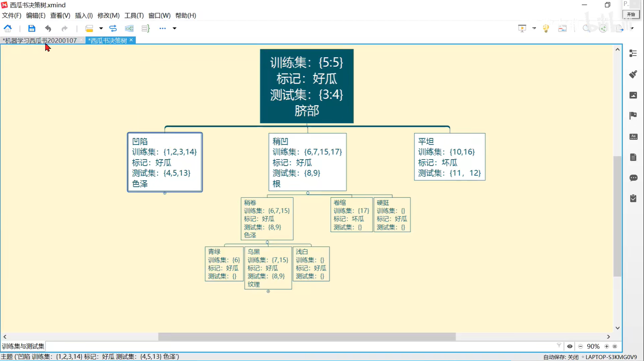644x361 pixels.
Task: Select the 浅白 topic node
Action: point(311,264)
